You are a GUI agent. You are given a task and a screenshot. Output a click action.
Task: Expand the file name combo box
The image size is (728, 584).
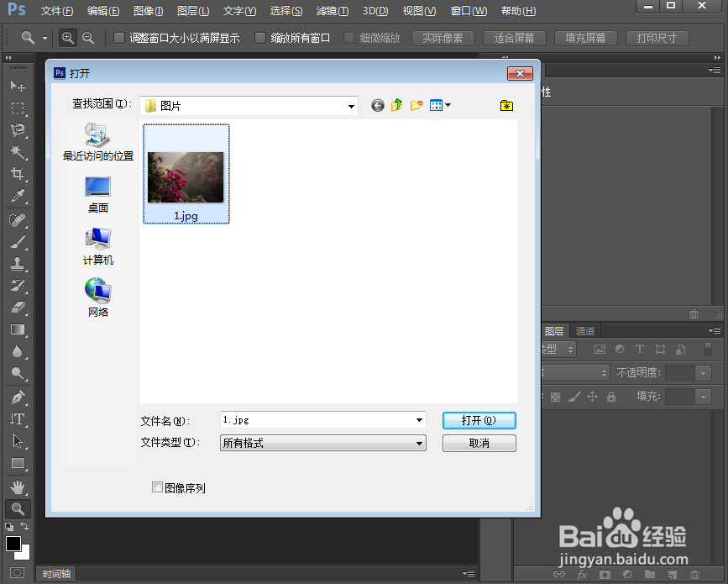419,420
